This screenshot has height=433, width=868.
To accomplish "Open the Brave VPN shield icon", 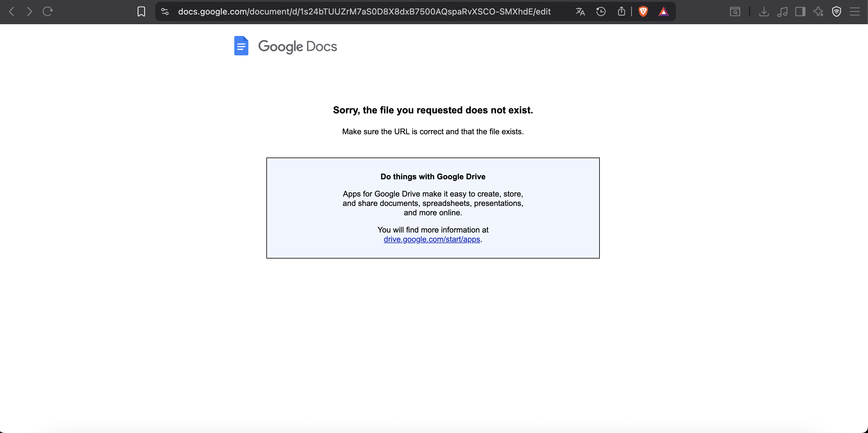I will click(836, 11).
